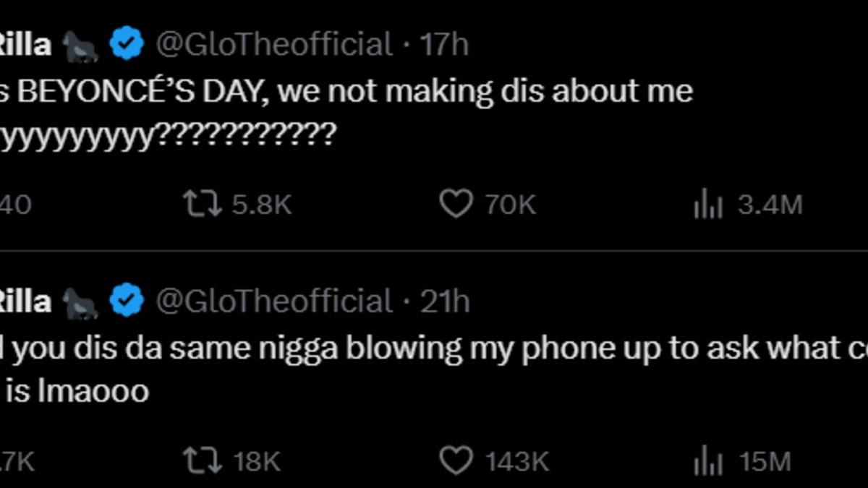868x488 pixels.
Task: Click display name Rilla on the 21h tweet
Action: 25,301
